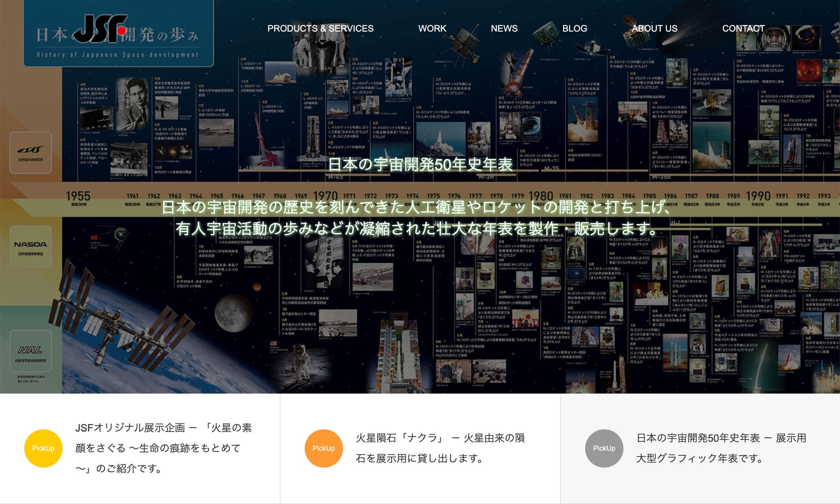Click the gray PickUp circle badge
The width and height of the screenshot is (840, 504).
click(x=604, y=448)
